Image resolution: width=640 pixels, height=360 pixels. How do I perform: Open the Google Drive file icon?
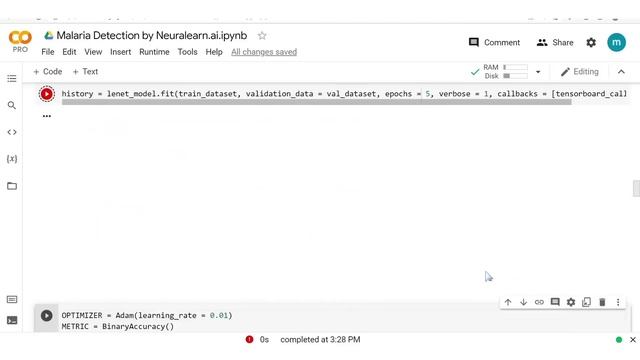pos(49,36)
